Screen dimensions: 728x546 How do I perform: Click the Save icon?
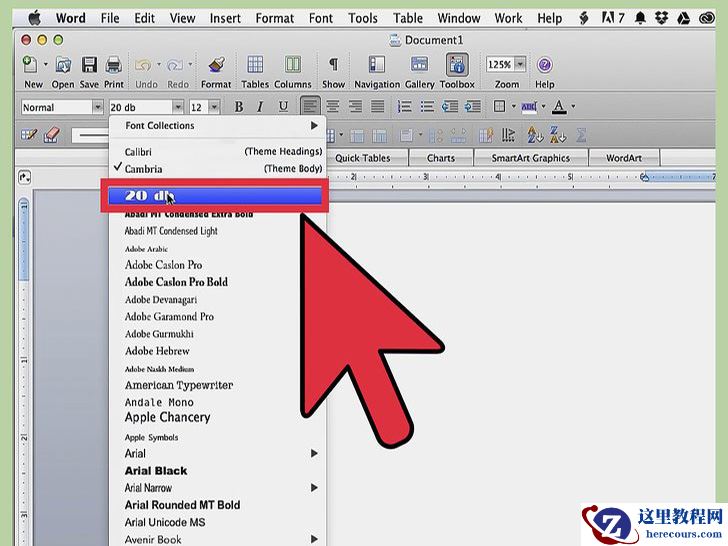coord(89,65)
